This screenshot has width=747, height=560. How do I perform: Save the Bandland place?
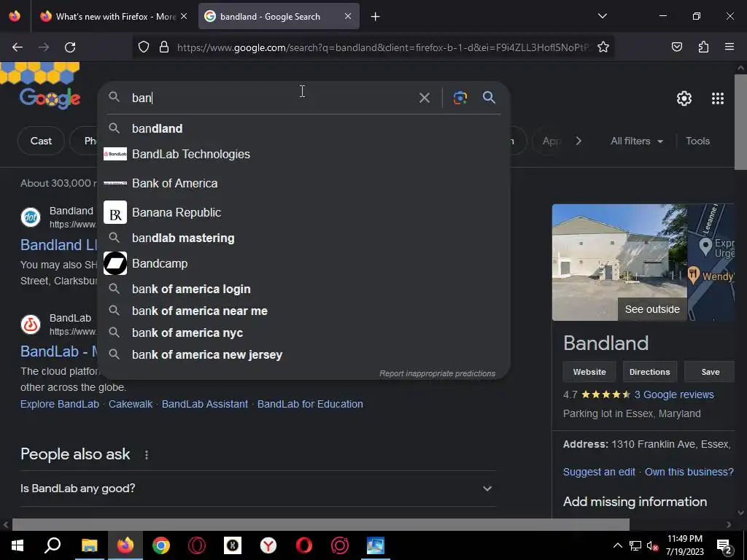click(x=710, y=372)
